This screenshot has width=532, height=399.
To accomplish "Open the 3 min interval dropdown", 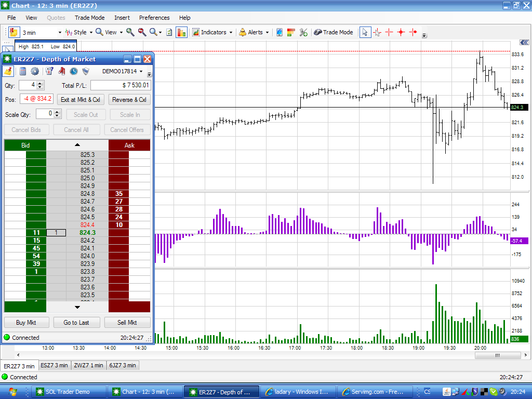I will (x=60, y=33).
